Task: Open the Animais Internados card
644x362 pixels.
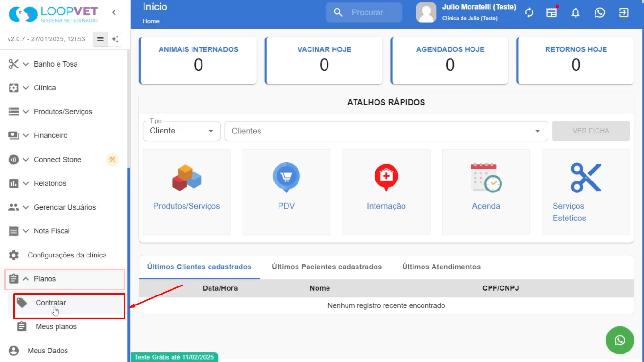Action: [x=198, y=60]
